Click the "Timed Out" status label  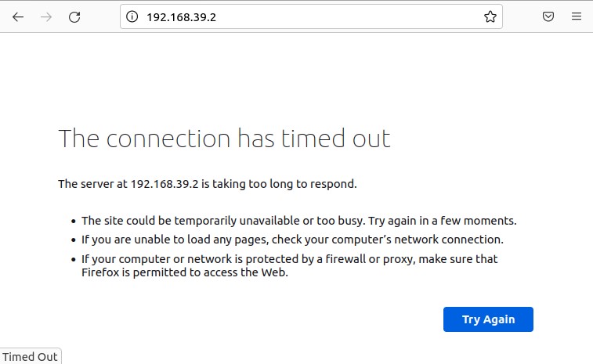pyautogui.click(x=30, y=357)
